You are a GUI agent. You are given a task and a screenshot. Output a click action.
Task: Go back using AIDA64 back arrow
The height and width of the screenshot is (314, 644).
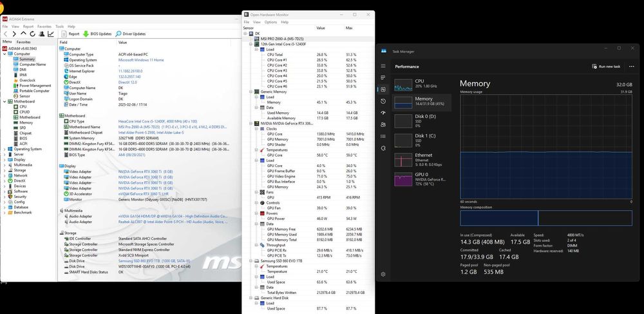5,34
